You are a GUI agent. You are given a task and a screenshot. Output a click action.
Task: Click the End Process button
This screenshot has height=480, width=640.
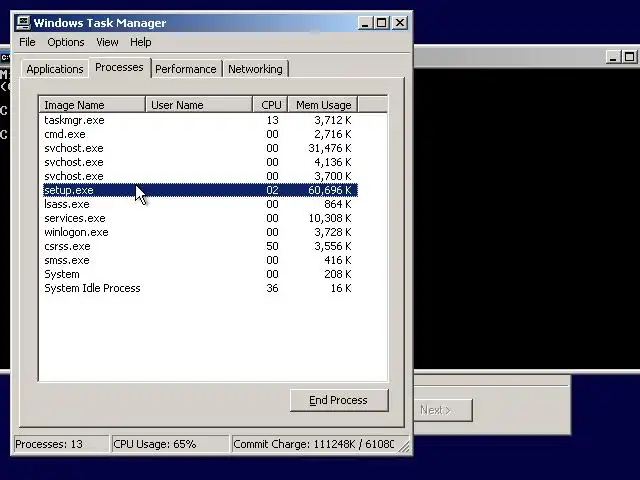click(x=339, y=400)
